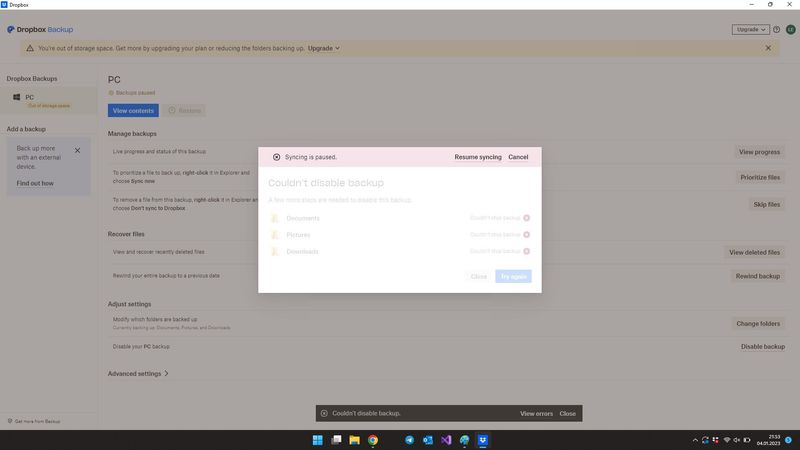Open Outlook from the taskbar
This screenshot has width=800, height=450.
click(x=428, y=440)
